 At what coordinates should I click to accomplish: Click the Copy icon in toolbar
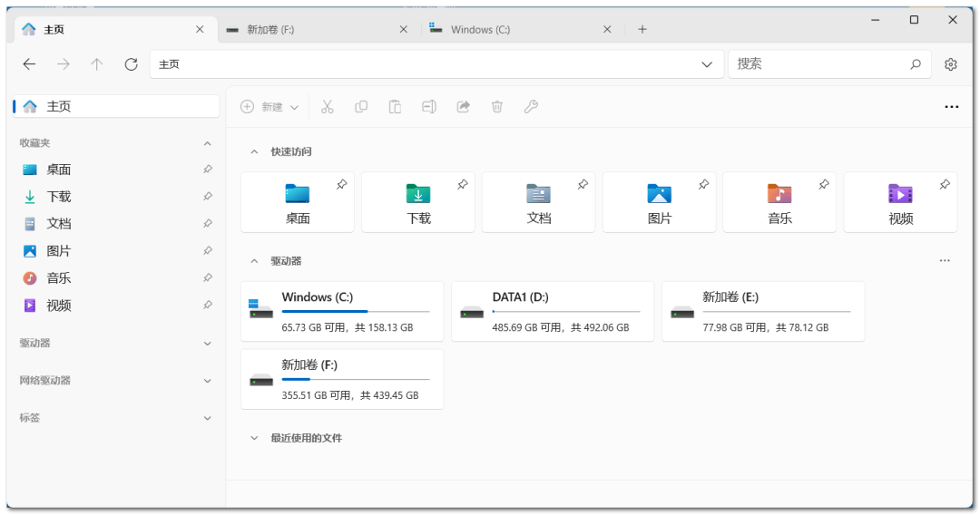pyautogui.click(x=361, y=107)
